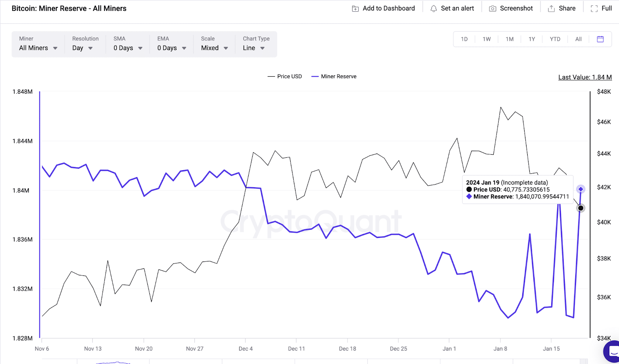Open the date range calendar picker icon
The height and width of the screenshot is (364, 619).
tap(600, 39)
